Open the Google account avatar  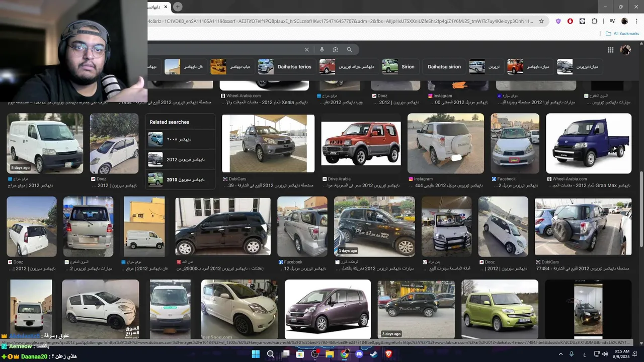[x=626, y=50]
